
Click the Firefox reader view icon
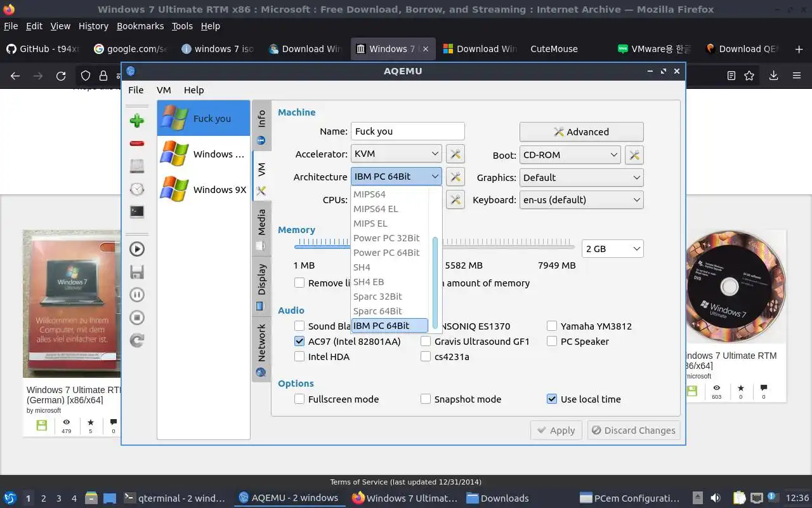[x=731, y=76]
